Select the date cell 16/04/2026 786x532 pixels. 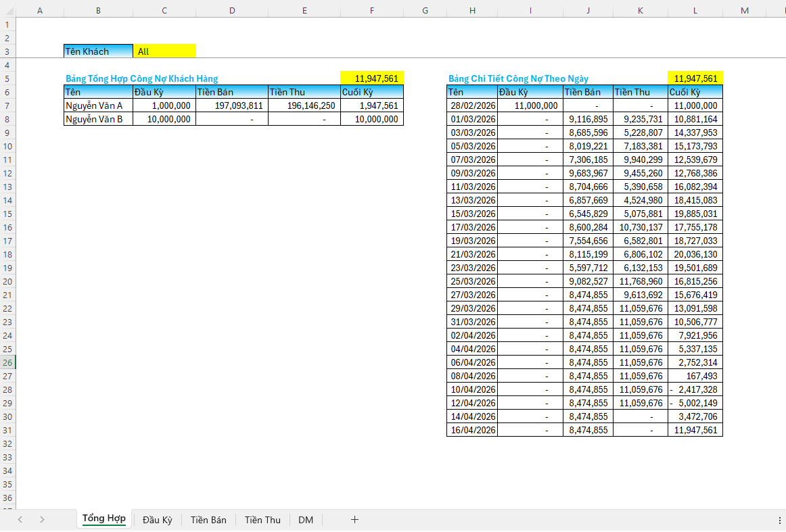coord(472,430)
